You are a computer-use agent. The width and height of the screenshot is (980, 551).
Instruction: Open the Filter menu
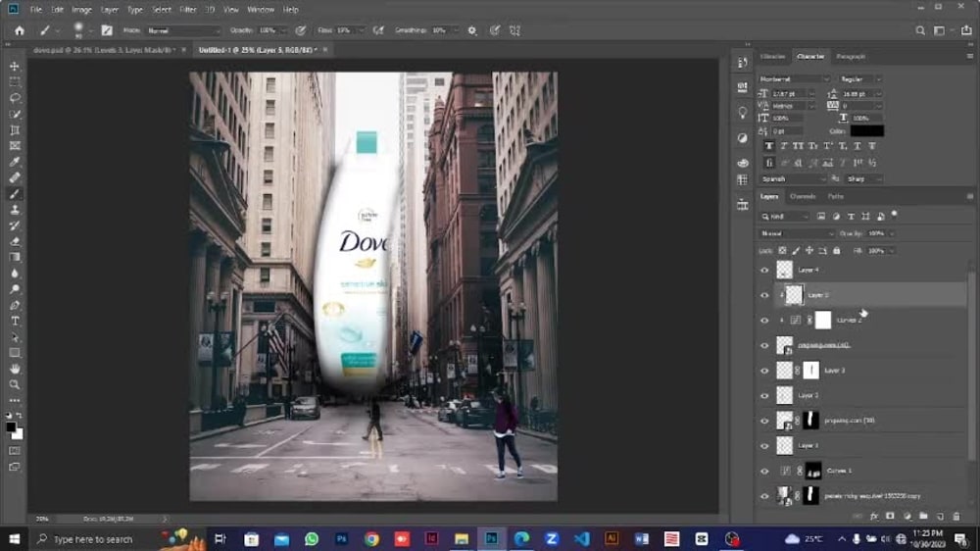tap(187, 10)
